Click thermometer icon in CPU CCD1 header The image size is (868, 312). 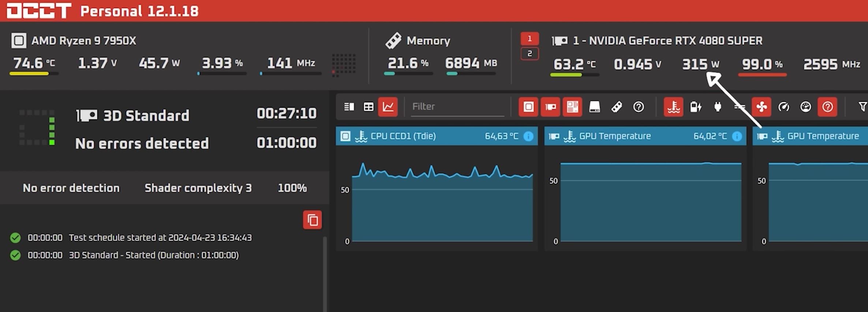(x=361, y=136)
